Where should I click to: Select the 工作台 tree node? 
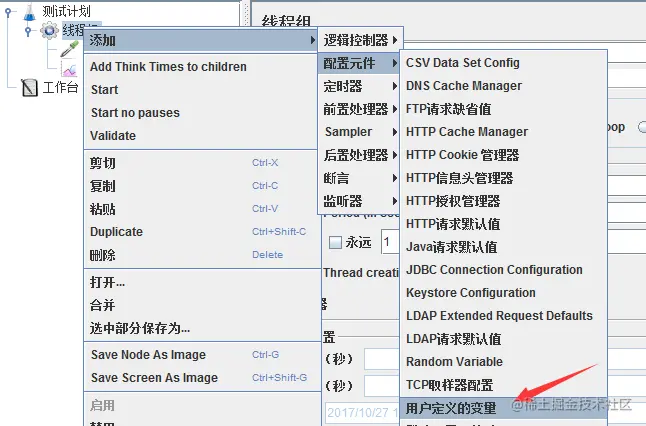coord(60,87)
